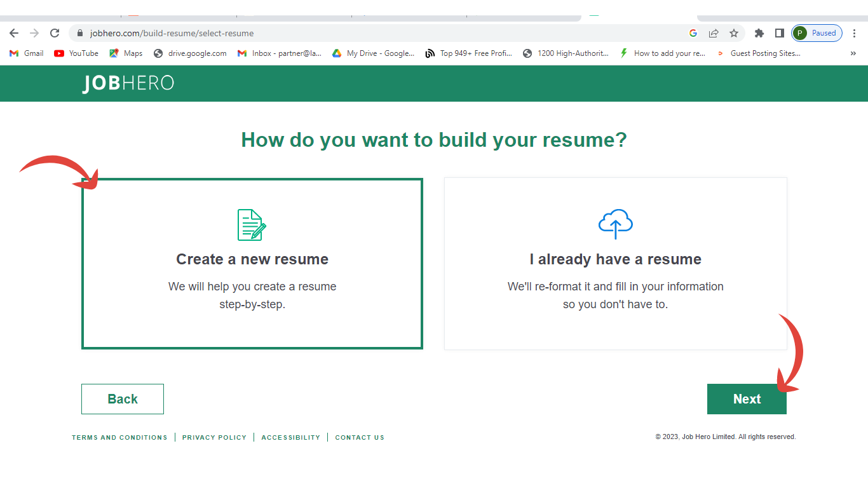Reload the page with browser refresh icon
This screenshot has height=488, width=868.
click(55, 33)
